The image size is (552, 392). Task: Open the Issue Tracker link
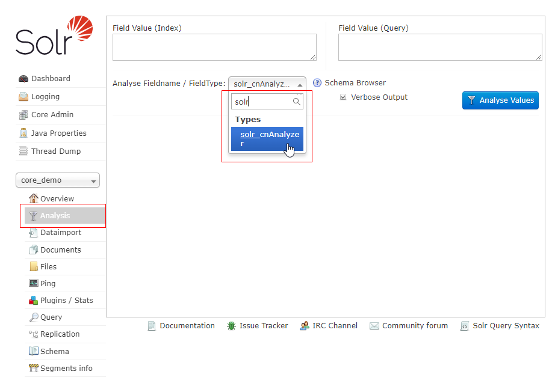(264, 326)
